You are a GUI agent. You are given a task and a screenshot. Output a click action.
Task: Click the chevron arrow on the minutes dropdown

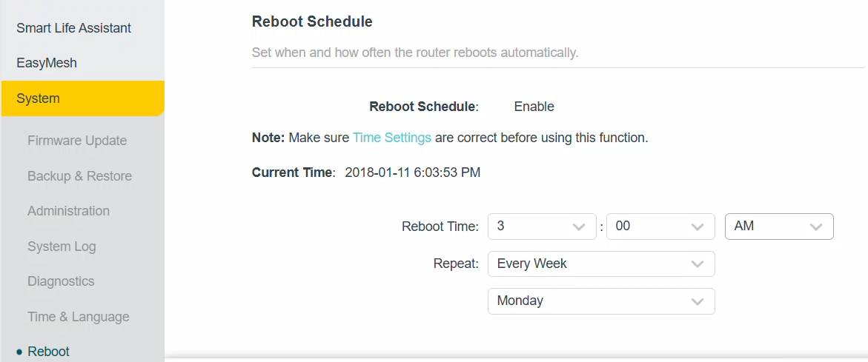tap(697, 227)
